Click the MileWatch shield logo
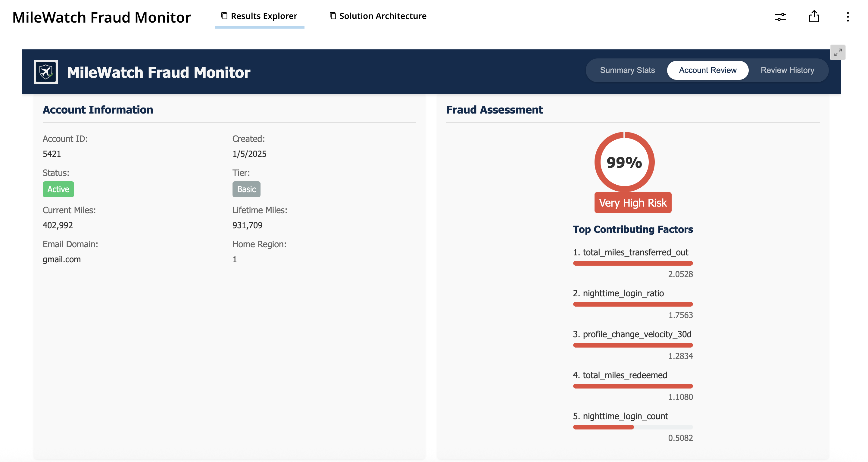The width and height of the screenshot is (868, 462). (x=46, y=72)
